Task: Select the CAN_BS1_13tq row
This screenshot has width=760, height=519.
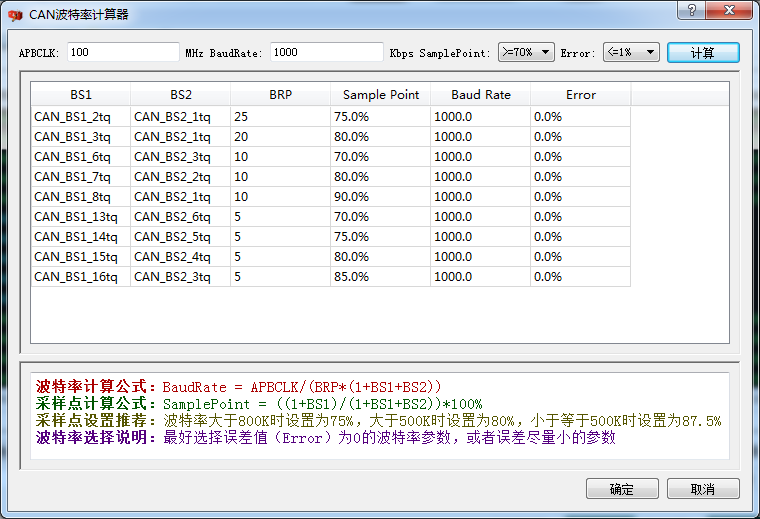Action: [x=331, y=217]
